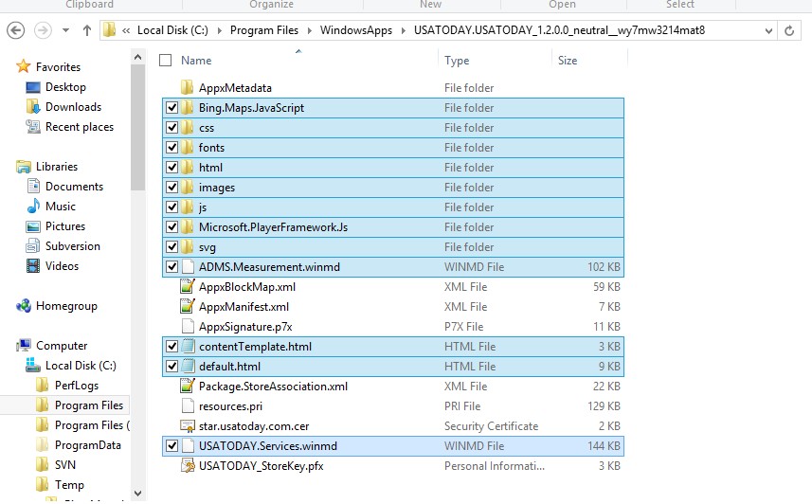Click navigation pane scrollbar up arrow
The width and height of the screenshot is (812, 504).
[137, 58]
